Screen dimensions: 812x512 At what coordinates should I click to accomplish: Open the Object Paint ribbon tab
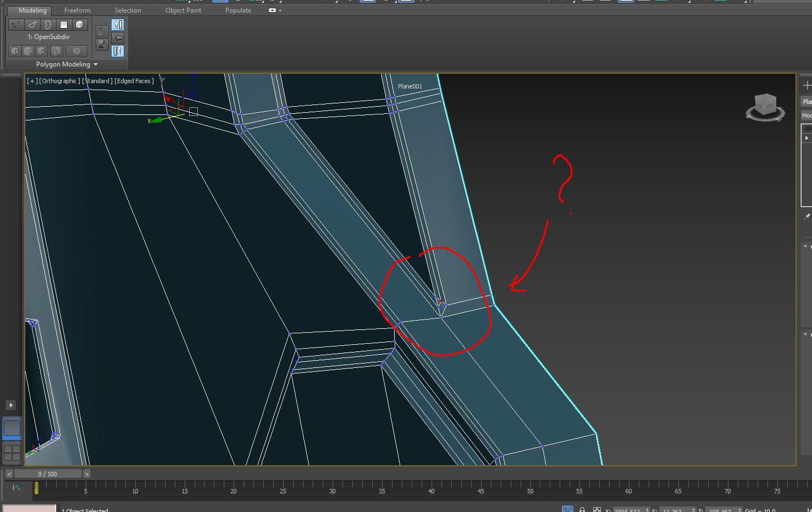(x=183, y=10)
